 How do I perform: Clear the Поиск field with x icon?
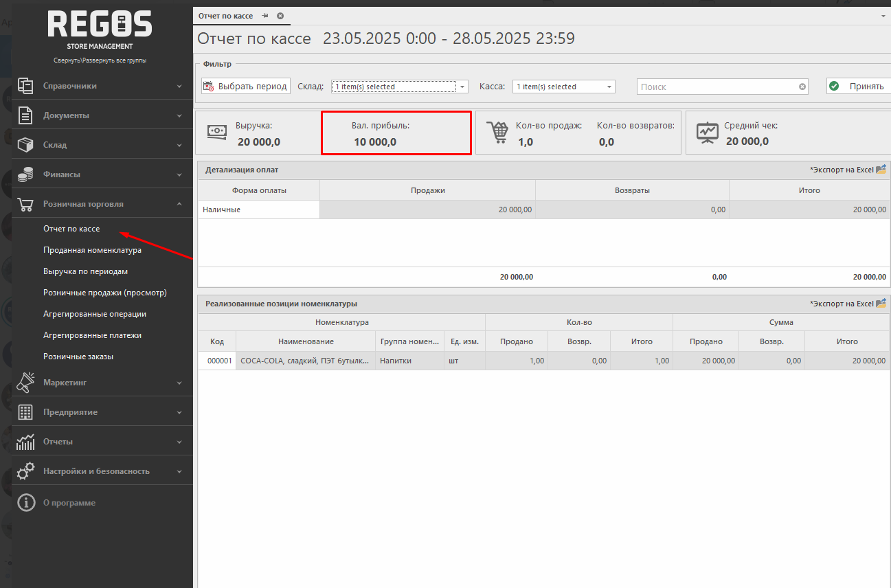coord(802,87)
